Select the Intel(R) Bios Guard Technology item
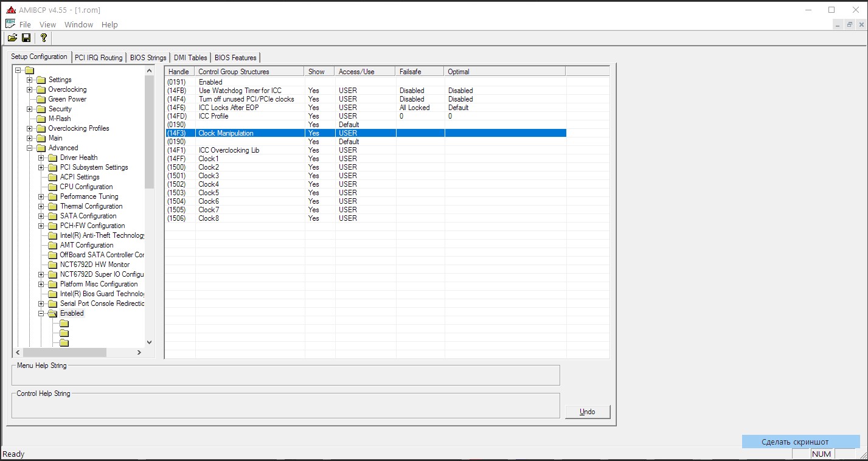This screenshot has width=868, height=461. click(102, 294)
